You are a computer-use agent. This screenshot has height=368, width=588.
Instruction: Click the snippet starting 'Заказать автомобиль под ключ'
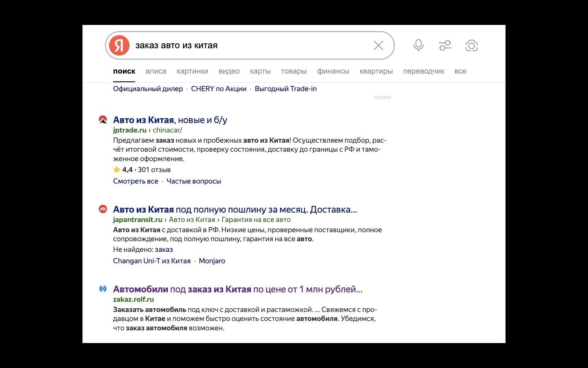245,319
